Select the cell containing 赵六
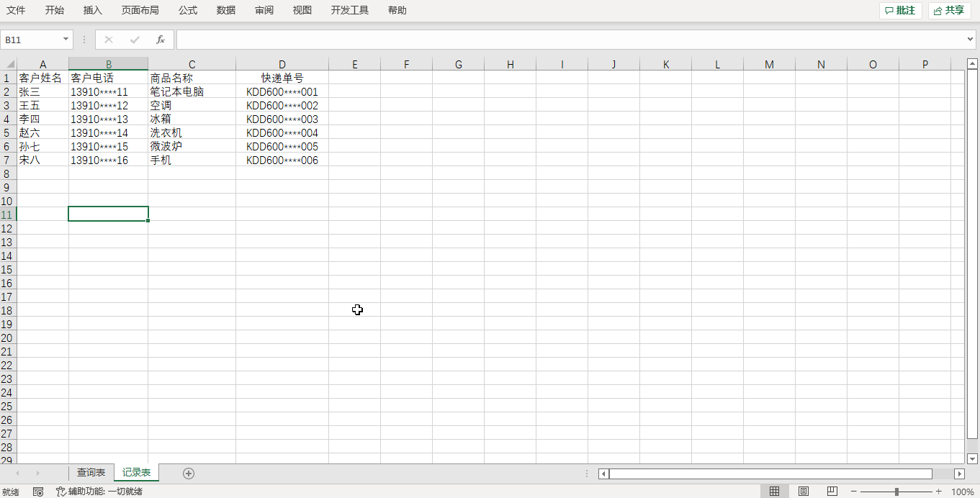This screenshot has height=498, width=980. pos(42,132)
